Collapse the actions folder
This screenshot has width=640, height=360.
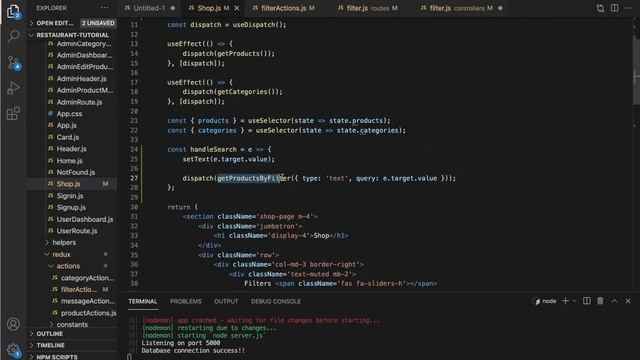point(68,266)
